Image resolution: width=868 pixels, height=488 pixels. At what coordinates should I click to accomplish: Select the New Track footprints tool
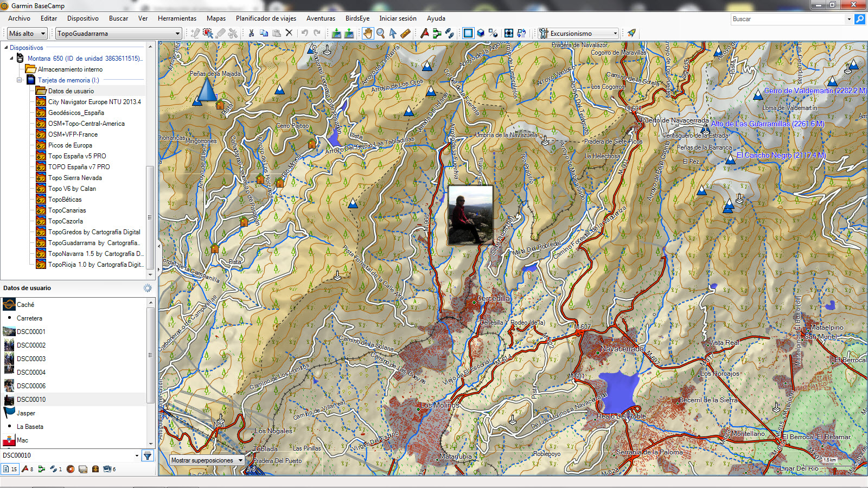[x=449, y=33]
